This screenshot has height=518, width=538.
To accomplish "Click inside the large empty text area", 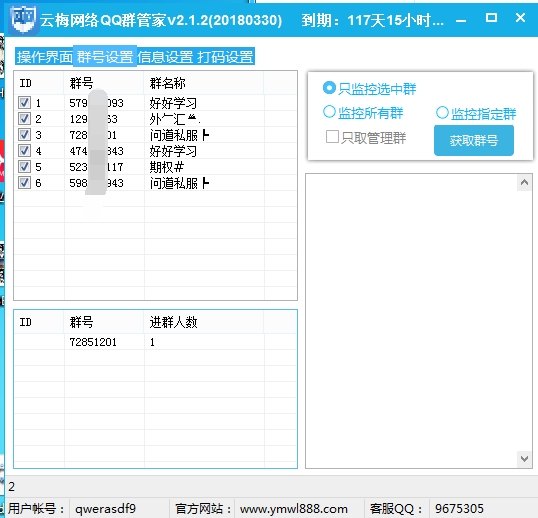I will point(411,321).
